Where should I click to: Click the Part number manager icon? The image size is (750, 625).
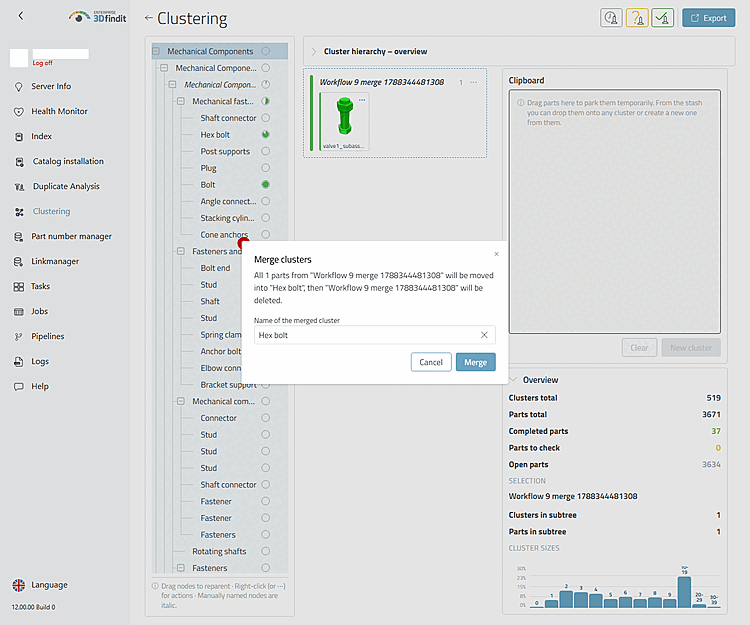(19, 237)
